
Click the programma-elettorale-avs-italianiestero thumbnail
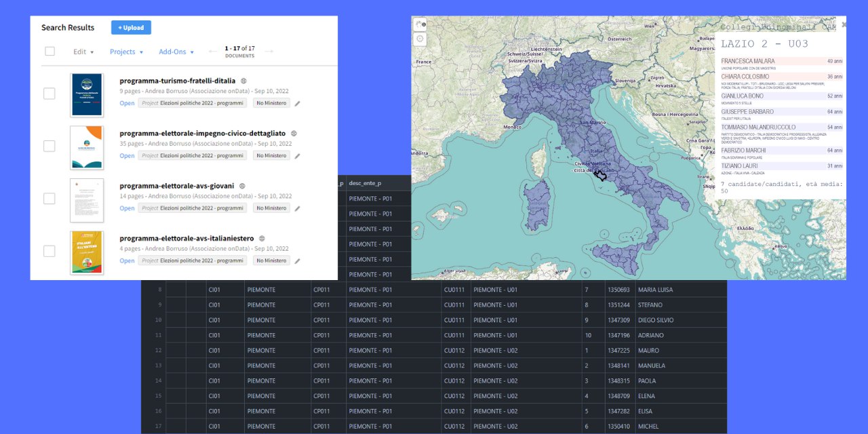(x=87, y=252)
